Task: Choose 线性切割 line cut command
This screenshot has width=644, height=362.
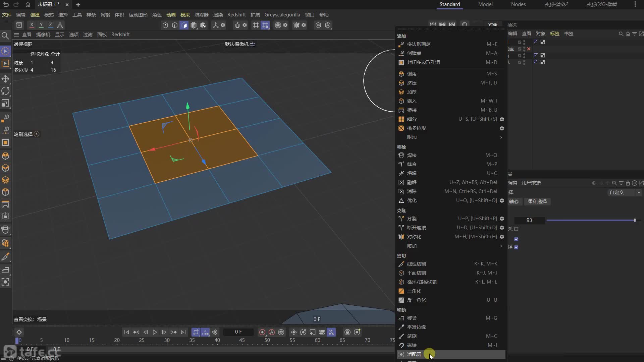Action: (451, 264)
